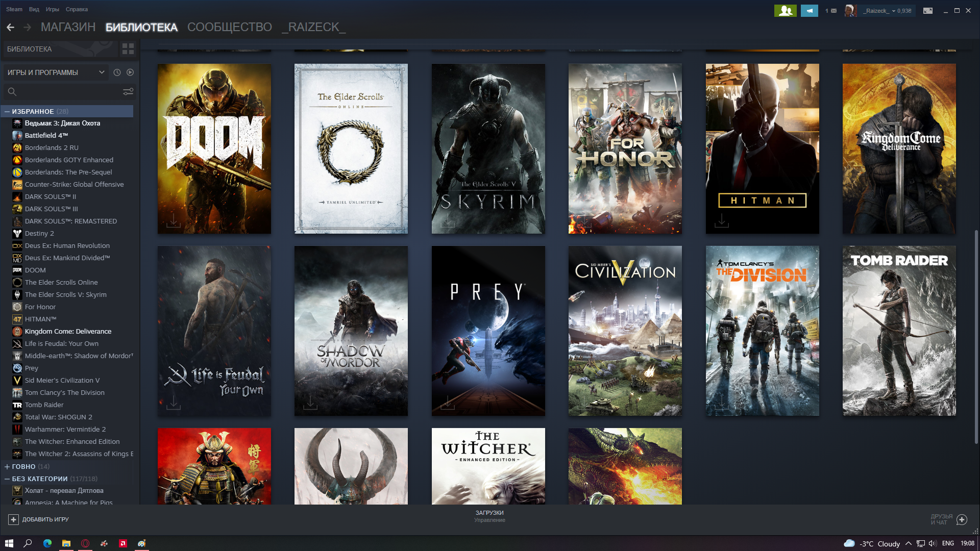Open the For Honor cover
Viewport: 980px width, 551px height.
[x=625, y=148]
